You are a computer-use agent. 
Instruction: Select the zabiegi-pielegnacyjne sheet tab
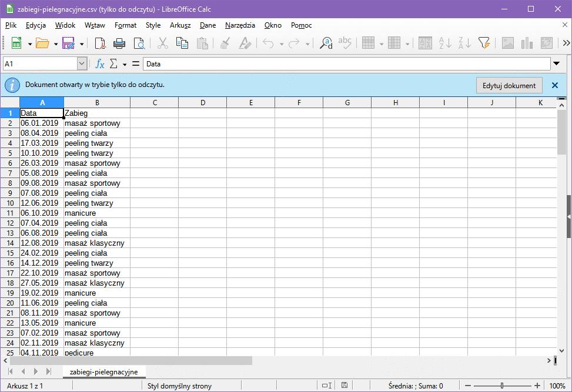pyautogui.click(x=103, y=372)
